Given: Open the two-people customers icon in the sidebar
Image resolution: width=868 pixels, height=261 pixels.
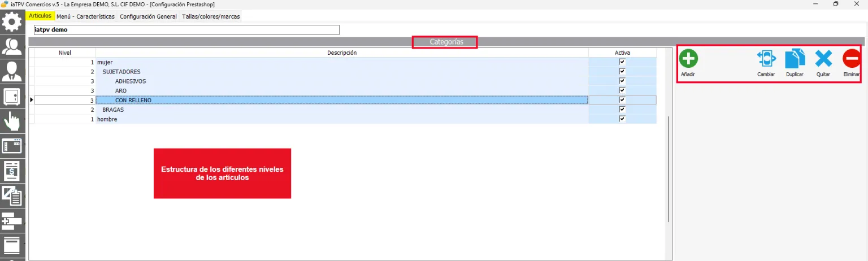Looking at the screenshot, I should [12, 47].
